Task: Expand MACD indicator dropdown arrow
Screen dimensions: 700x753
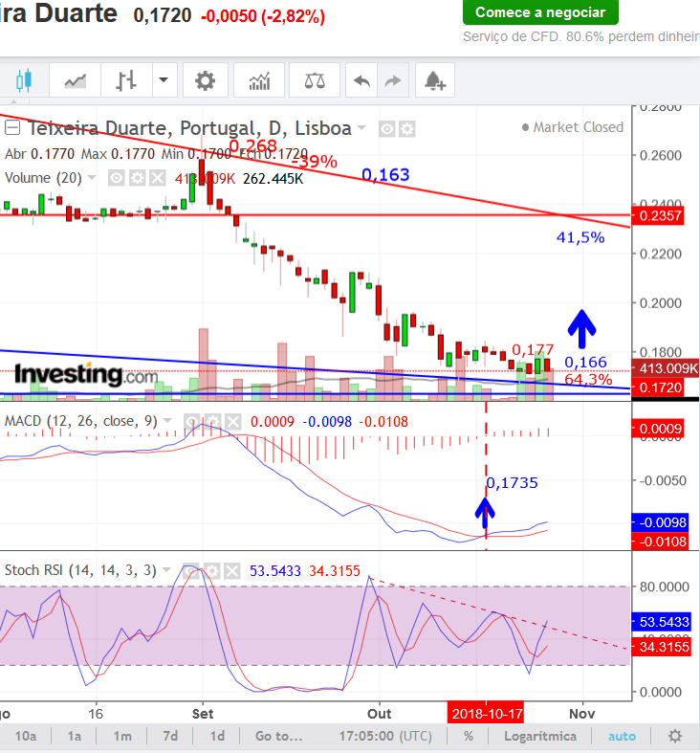Action: [x=167, y=421]
